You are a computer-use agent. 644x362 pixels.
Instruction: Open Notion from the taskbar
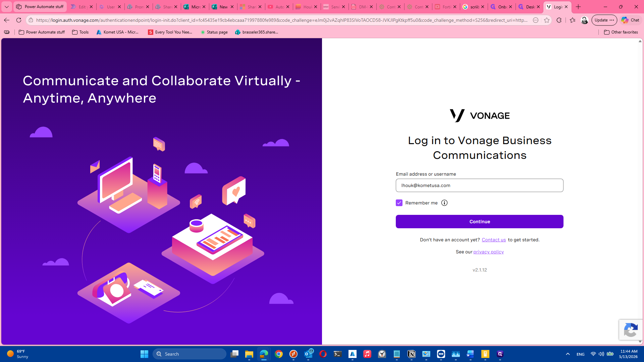412,354
